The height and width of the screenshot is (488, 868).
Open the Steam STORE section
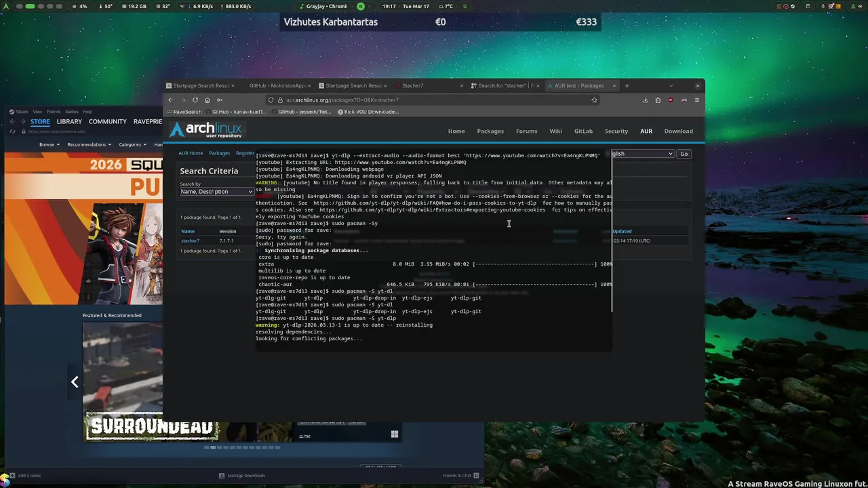[40, 121]
